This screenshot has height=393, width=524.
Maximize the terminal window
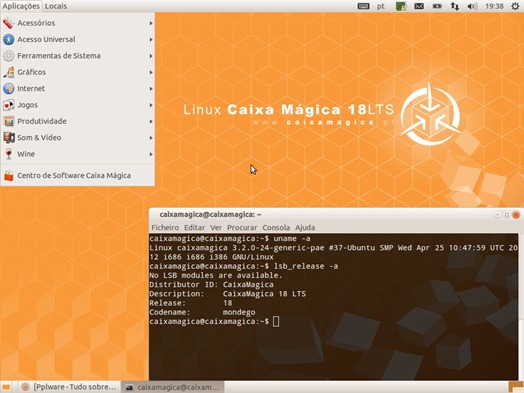point(507,215)
